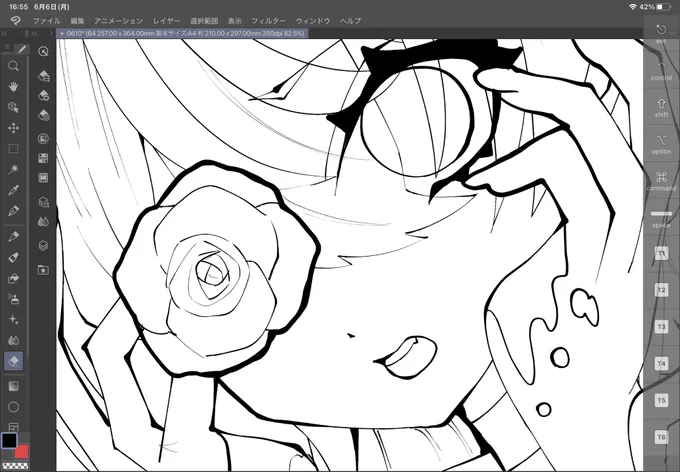The image size is (680, 472).
Task: Tap the T1 shortcut key
Action: point(661,253)
